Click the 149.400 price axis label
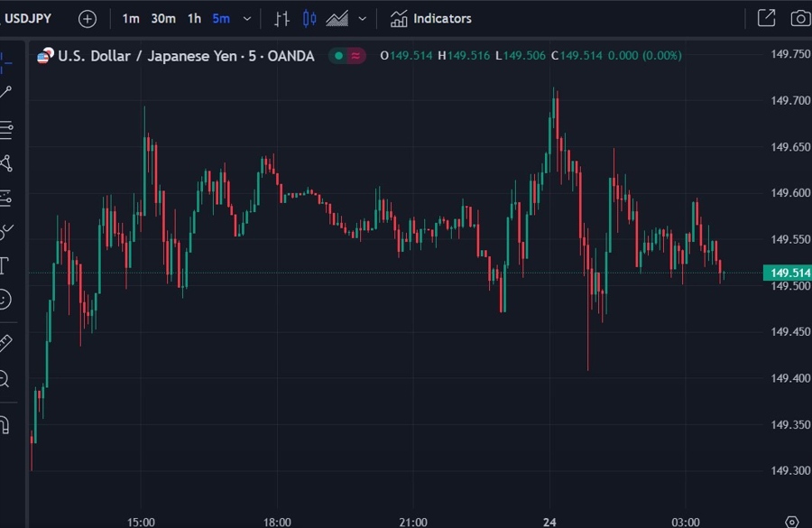Image resolution: width=812 pixels, height=528 pixels. [790, 378]
